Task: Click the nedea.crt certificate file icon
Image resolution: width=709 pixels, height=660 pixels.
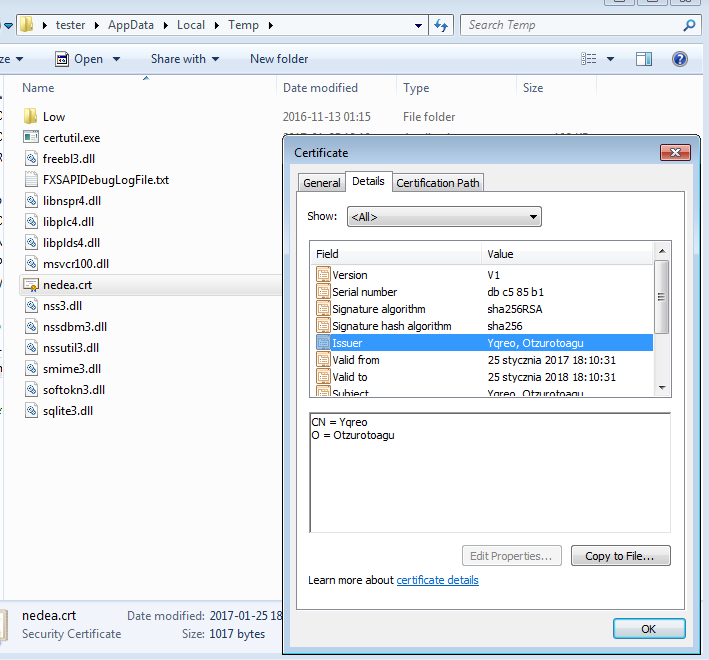Action: click(30, 285)
